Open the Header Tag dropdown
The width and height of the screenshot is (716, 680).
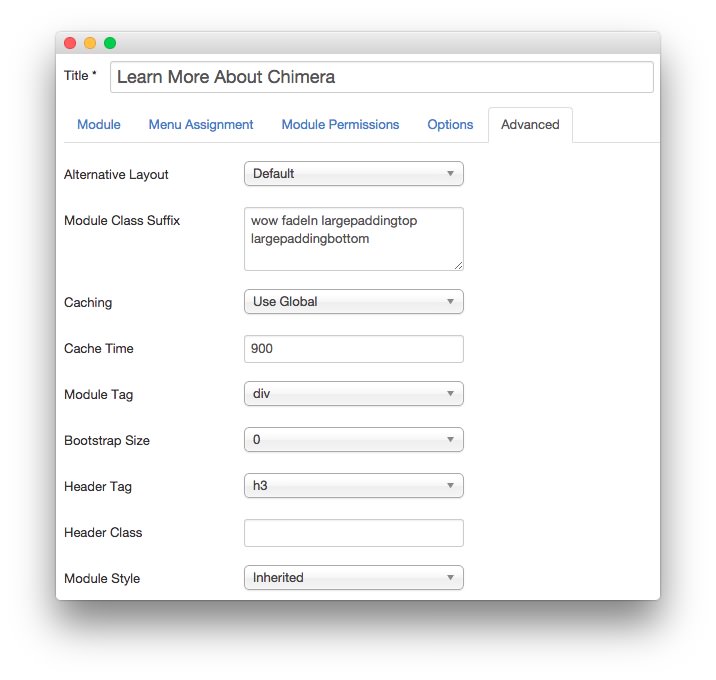354,485
